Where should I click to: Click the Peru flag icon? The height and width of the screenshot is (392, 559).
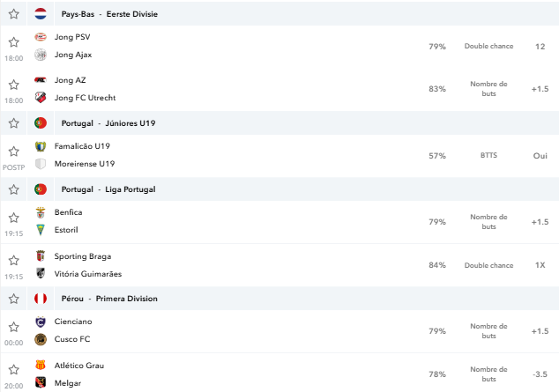click(x=41, y=299)
